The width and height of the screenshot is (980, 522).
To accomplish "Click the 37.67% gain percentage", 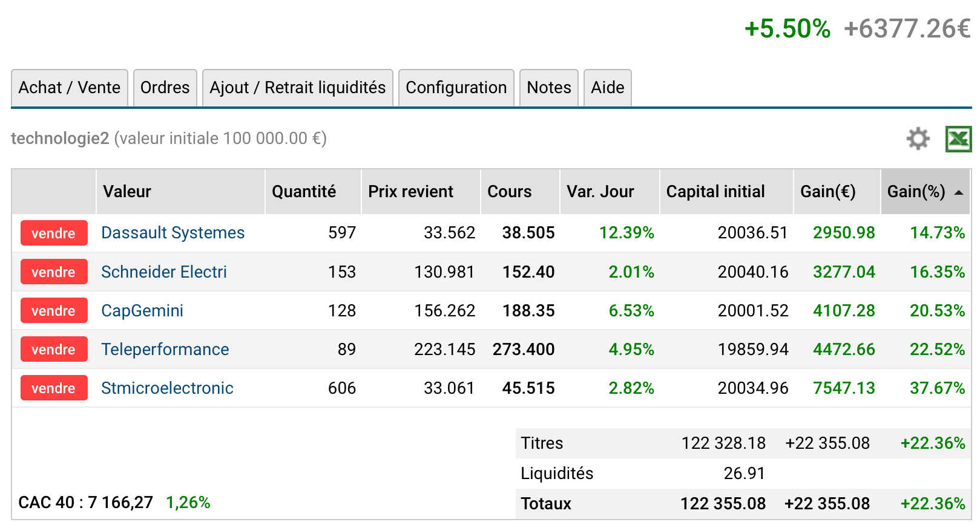I will click(x=938, y=388).
